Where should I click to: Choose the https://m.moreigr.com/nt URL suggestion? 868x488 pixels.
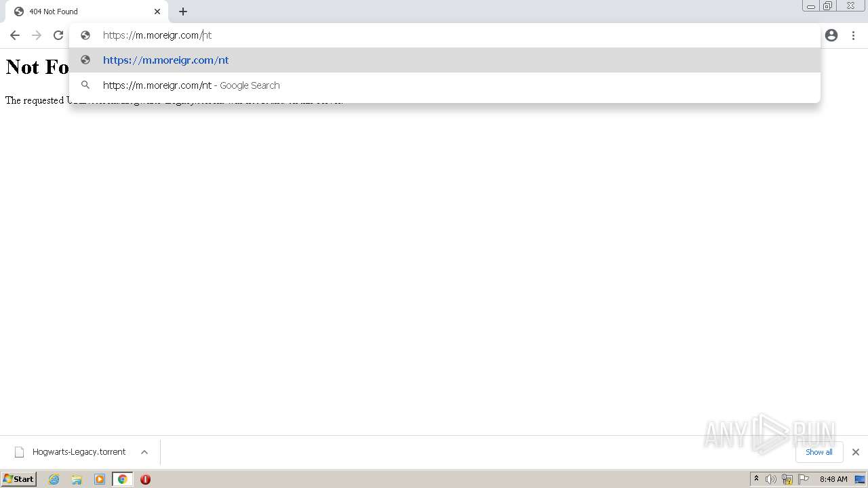coord(444,60)
